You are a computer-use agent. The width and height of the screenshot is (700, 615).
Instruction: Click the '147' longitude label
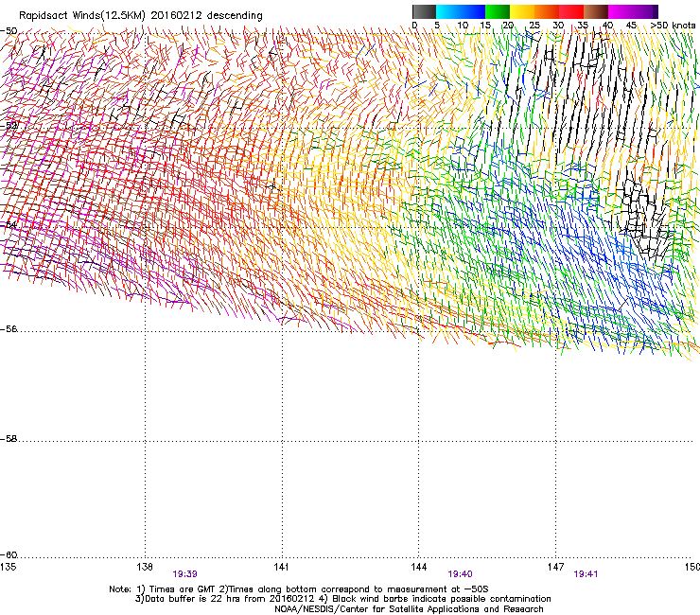[555, 567]
